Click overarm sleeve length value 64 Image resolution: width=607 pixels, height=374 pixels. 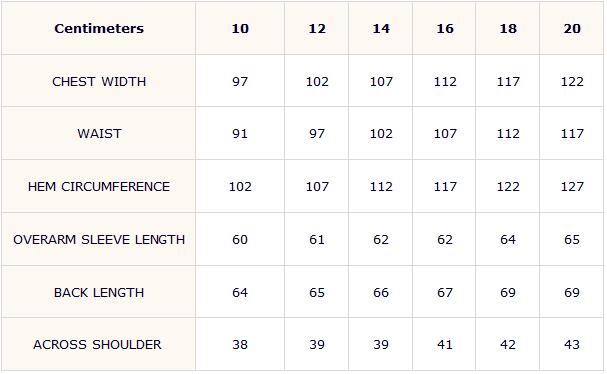[x=508, y=240]
